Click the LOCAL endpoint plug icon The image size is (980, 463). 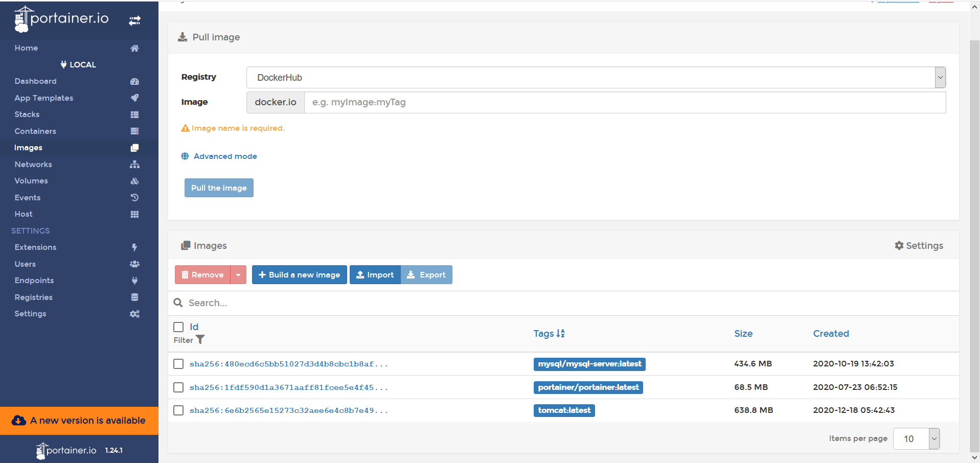coord(63,64)
